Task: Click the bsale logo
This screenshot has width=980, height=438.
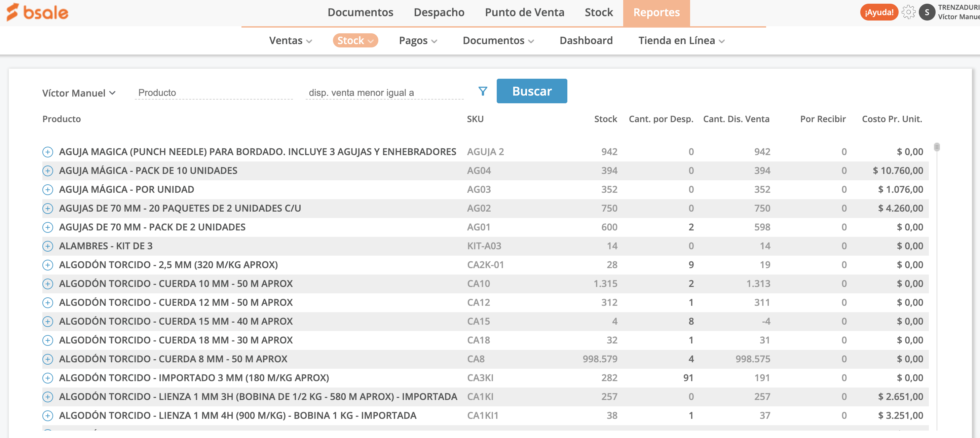Action: (x=37, y=12)
